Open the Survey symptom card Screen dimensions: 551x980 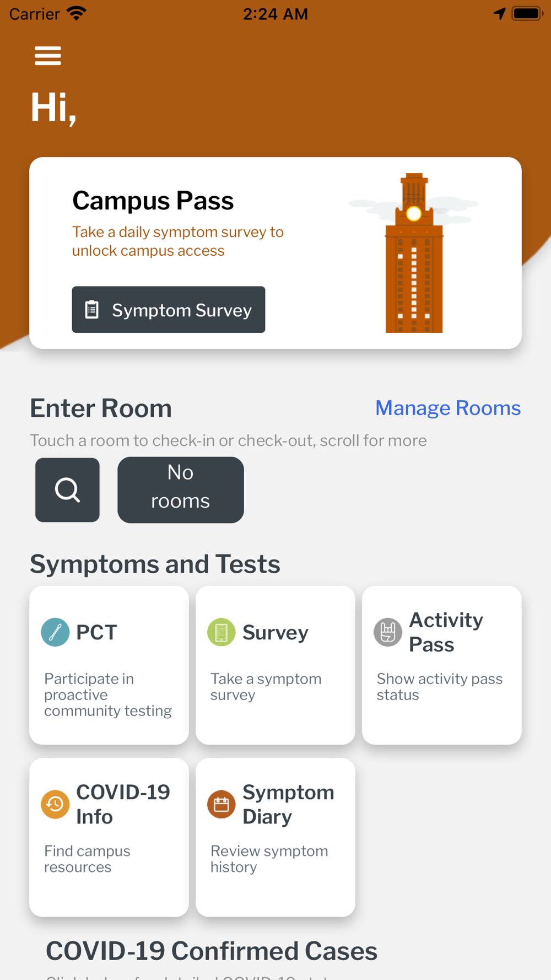coord(275,665)
